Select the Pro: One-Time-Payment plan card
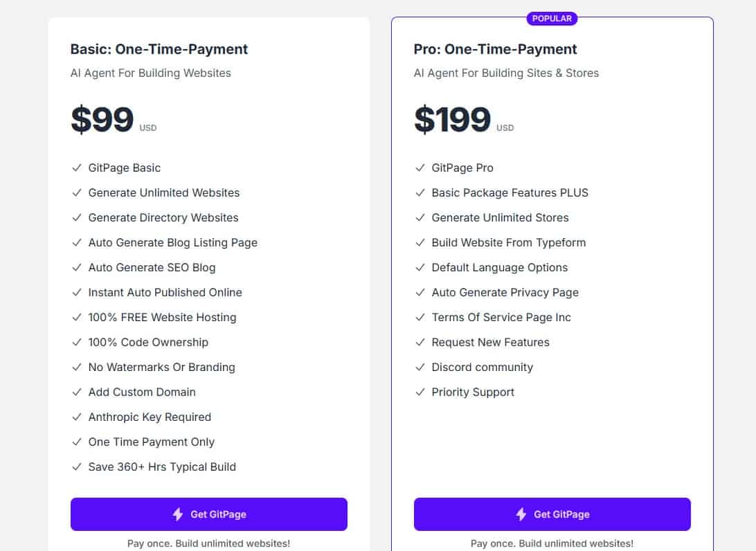The image size is (756, 551). point(552,277)
